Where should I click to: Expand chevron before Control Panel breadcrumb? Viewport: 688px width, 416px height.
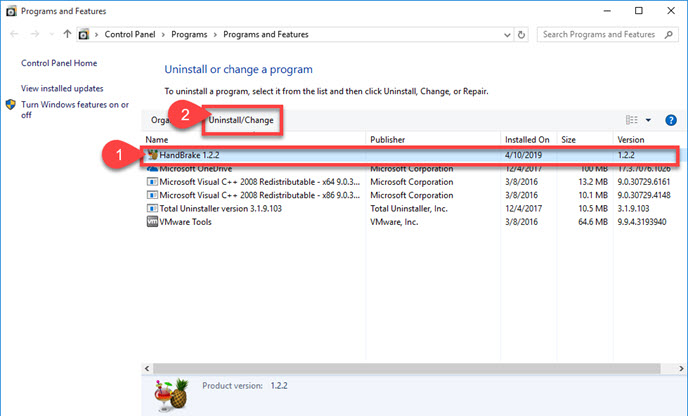(x=96, y=35)
